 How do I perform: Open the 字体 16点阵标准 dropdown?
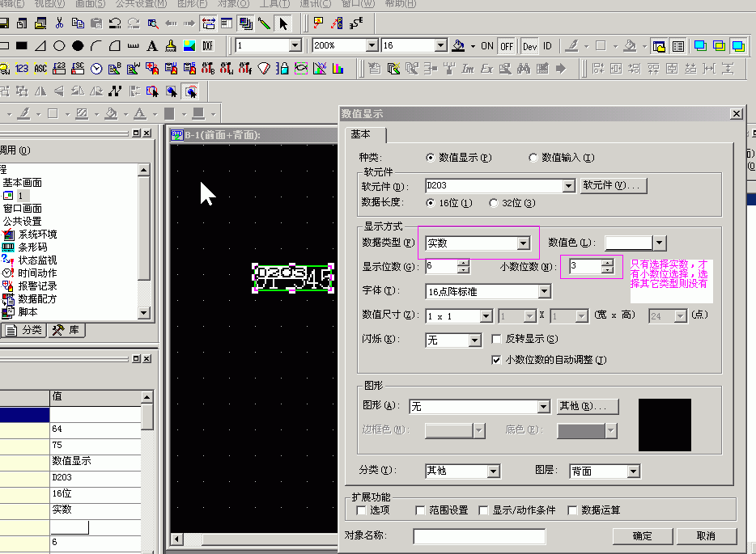pyautogui.click(x=545, y=291)
